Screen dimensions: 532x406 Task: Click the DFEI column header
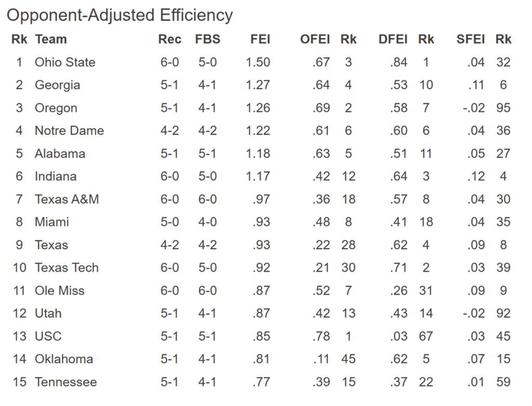point(393,39)
